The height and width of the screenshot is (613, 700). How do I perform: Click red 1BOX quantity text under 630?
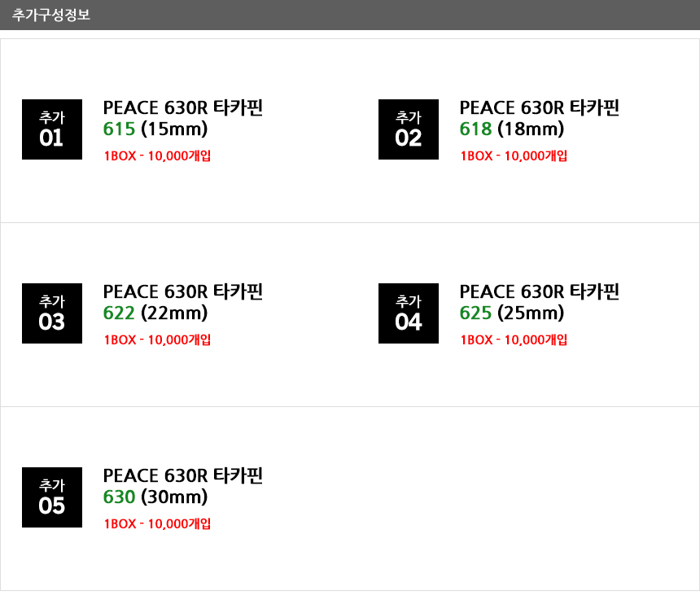157,523
